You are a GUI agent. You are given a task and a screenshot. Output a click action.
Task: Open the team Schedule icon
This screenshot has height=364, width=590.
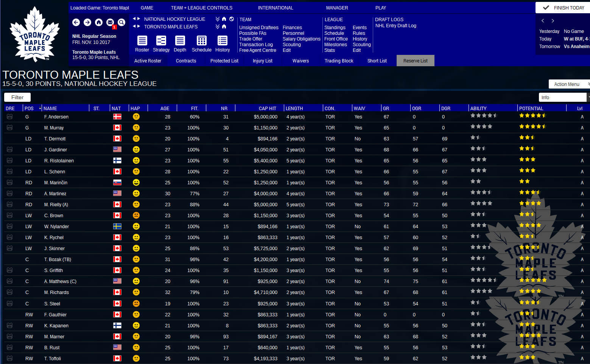202,40
